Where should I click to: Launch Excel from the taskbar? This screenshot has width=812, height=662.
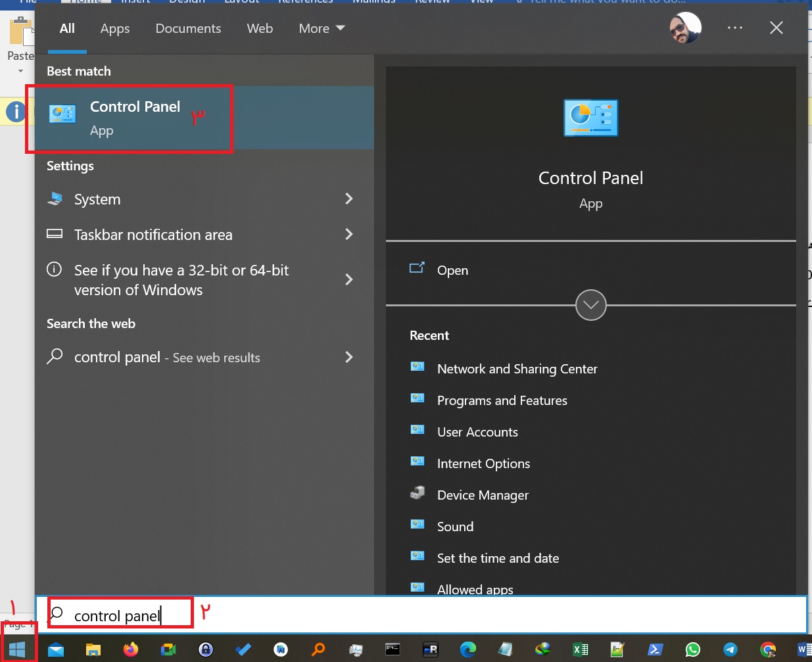pyautogui.click(x=580, y=650)
